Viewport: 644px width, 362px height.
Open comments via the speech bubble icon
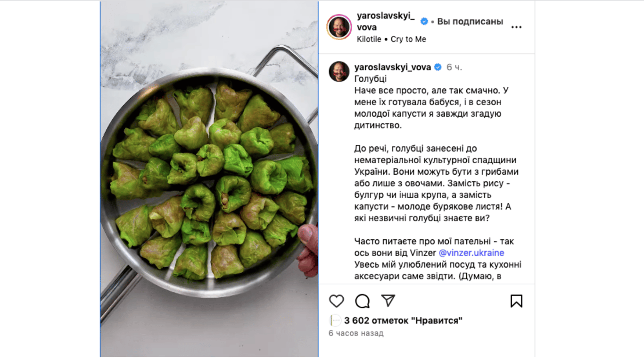[x=363, y=301]
